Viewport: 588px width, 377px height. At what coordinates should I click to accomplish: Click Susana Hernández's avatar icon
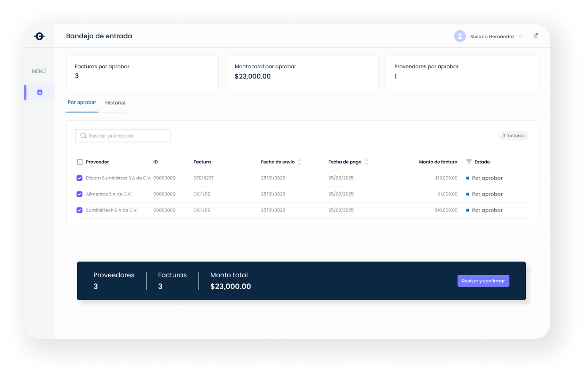460,36
